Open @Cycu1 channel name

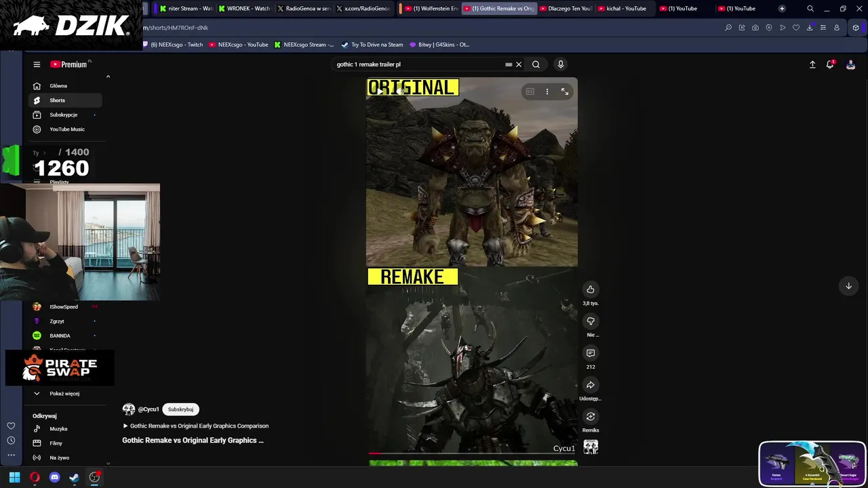[x=149, y=409]
